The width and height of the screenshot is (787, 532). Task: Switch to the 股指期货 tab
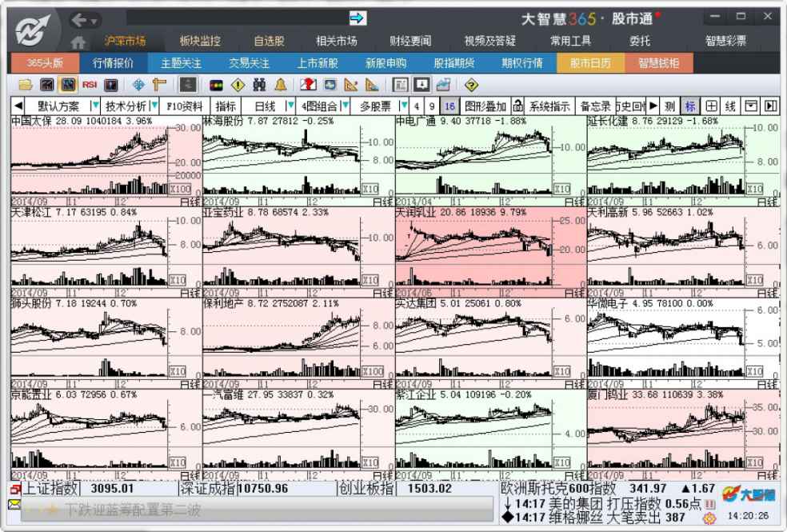pyautogui.click(x=453, y=63)
